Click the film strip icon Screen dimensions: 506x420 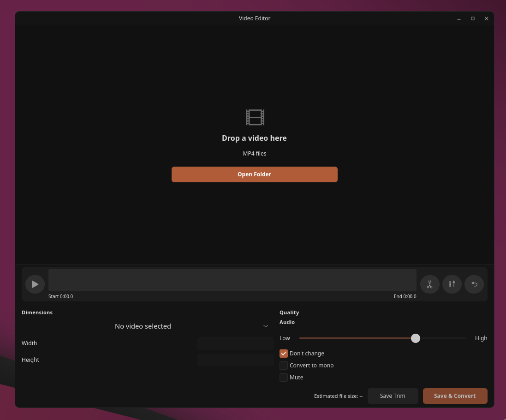[x=255, y=117]
